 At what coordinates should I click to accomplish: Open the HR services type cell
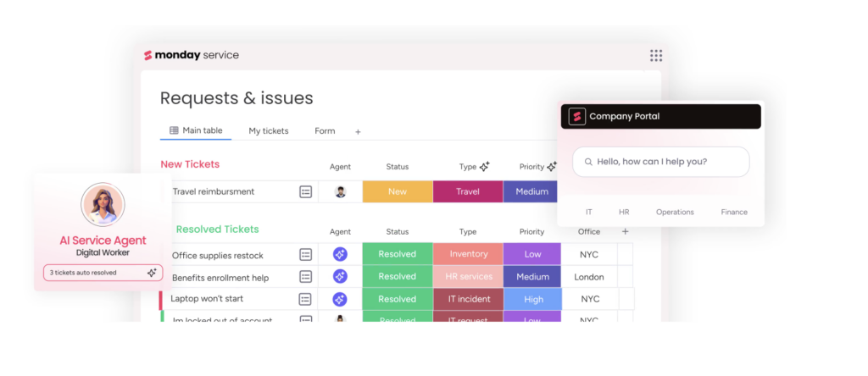[468, 276]
